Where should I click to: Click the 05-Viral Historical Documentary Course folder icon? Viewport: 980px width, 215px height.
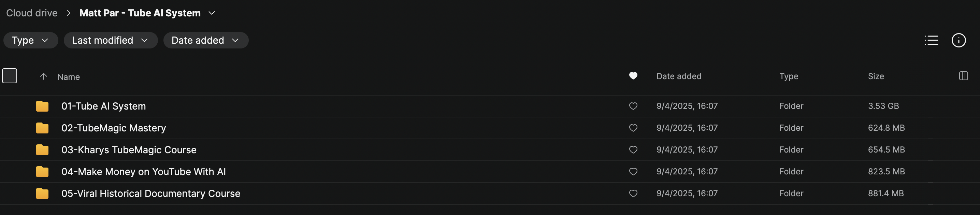[42, 194]
